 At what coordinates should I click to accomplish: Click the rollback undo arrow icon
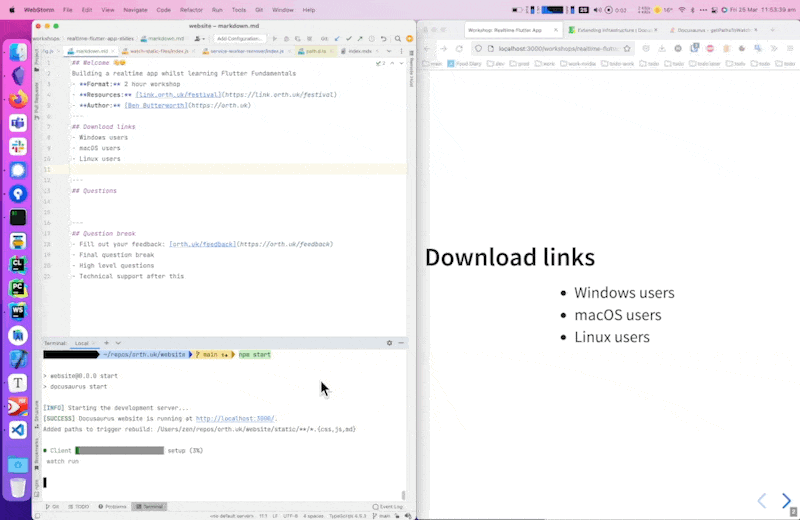(x=384, y=39)
